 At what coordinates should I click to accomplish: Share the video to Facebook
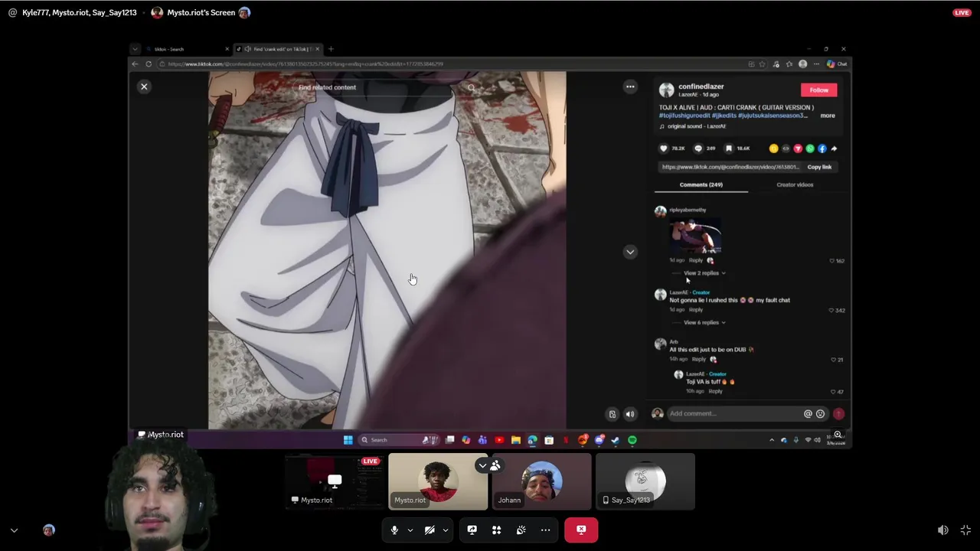[x=822, y=148]
